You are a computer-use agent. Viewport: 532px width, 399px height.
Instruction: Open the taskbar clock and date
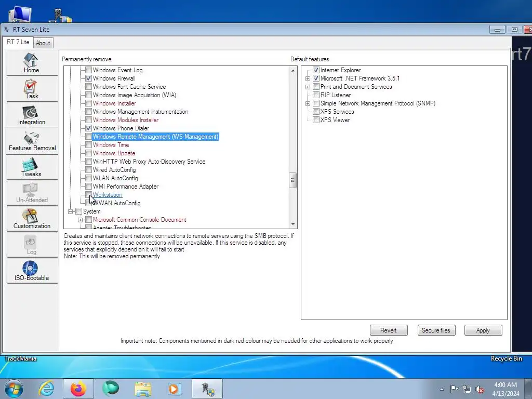[506, 389]
